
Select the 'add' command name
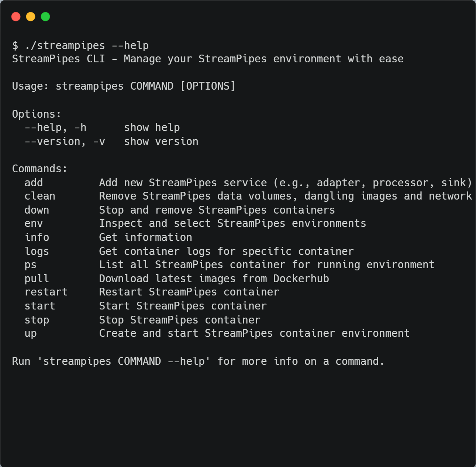pyautogui.click(x=34, y=183)
